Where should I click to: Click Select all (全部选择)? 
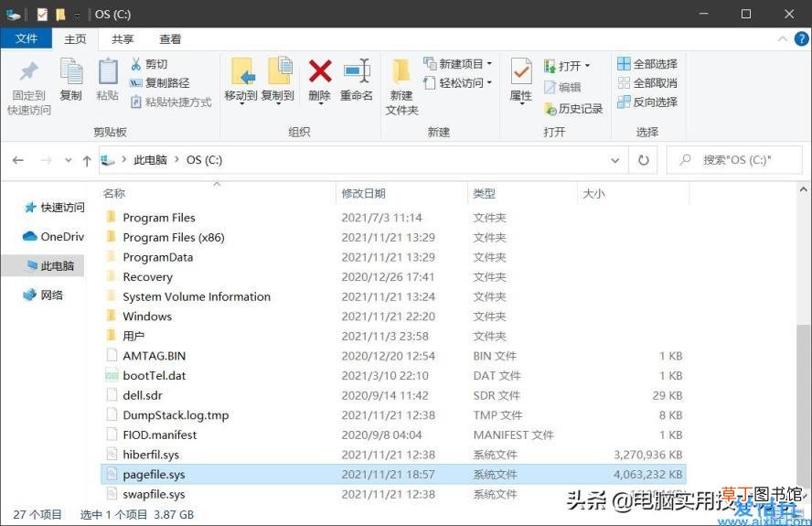[647, 64]
